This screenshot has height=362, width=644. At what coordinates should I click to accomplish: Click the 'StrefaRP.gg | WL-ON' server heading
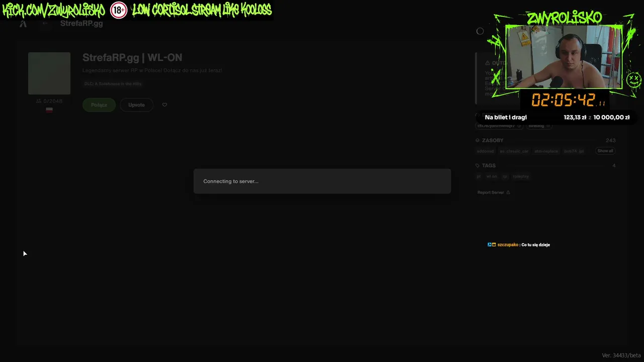(x=132, y=58)
